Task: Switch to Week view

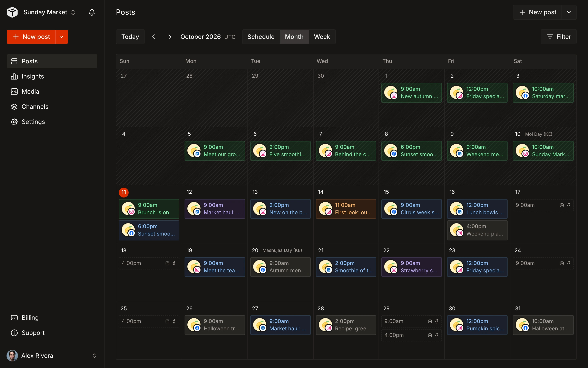Action: click(322, 37)
